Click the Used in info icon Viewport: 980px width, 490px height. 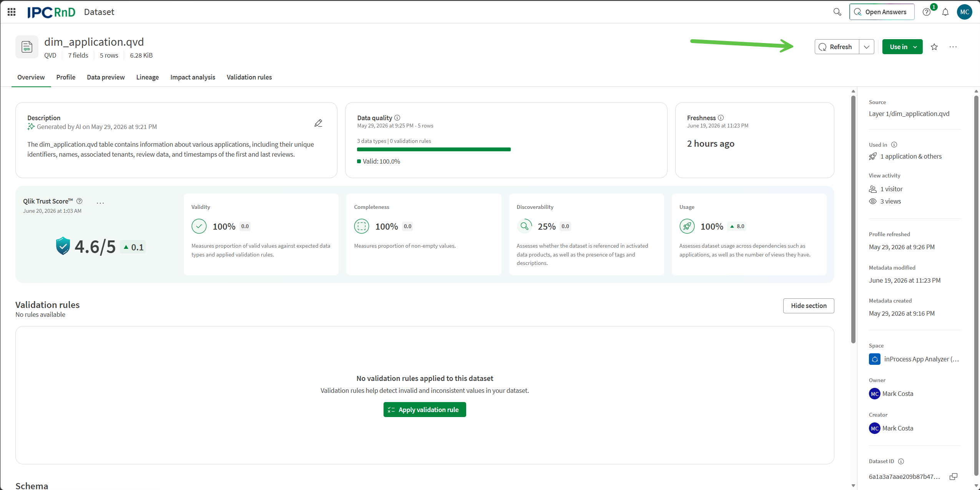(894, 145)
